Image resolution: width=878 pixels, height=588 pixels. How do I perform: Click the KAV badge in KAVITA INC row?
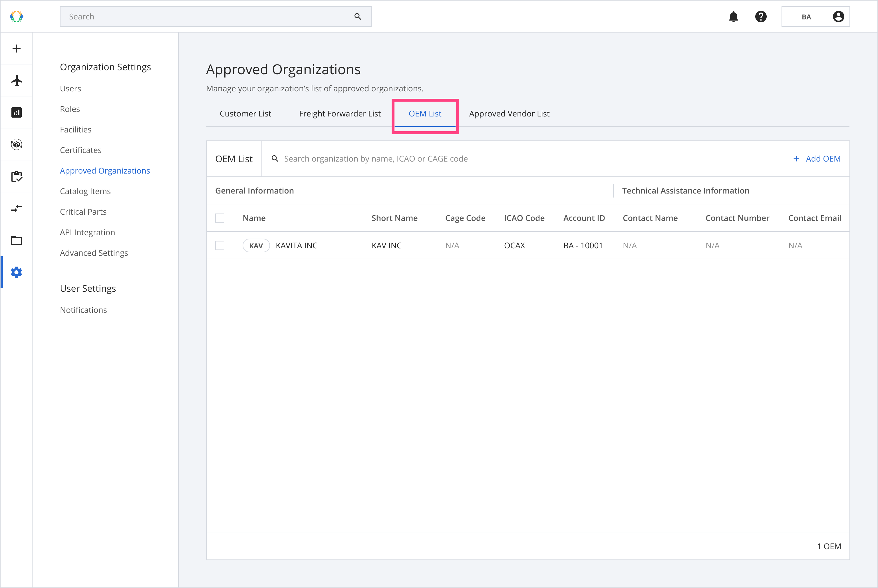pyautogui.click(x=256, y=246)
